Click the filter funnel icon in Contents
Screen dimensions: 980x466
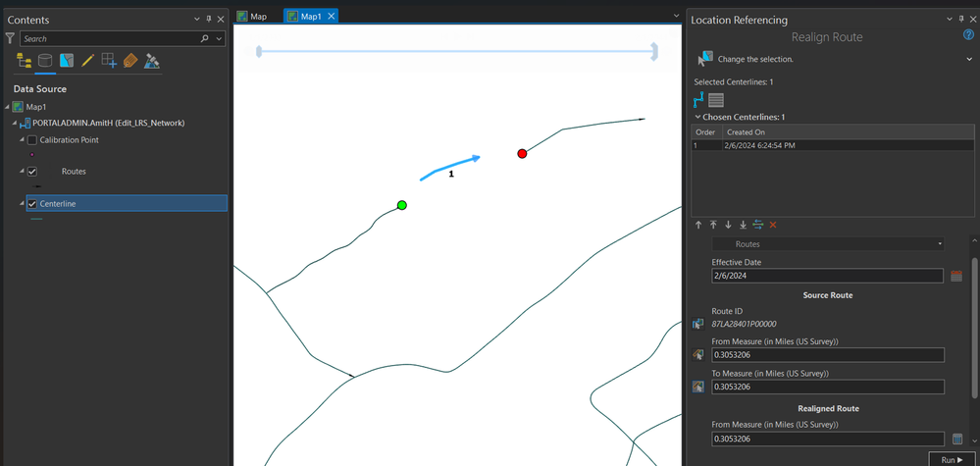(x=10, y=38)
